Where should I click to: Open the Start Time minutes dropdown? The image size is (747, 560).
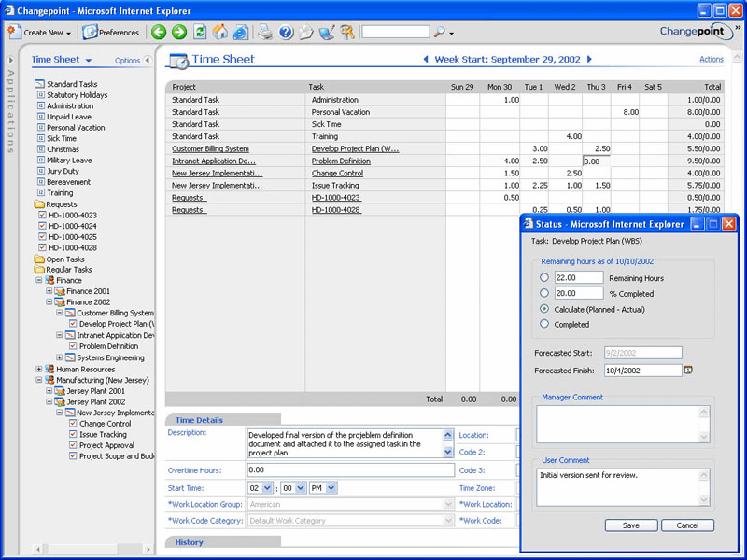(x=300, y=488)
